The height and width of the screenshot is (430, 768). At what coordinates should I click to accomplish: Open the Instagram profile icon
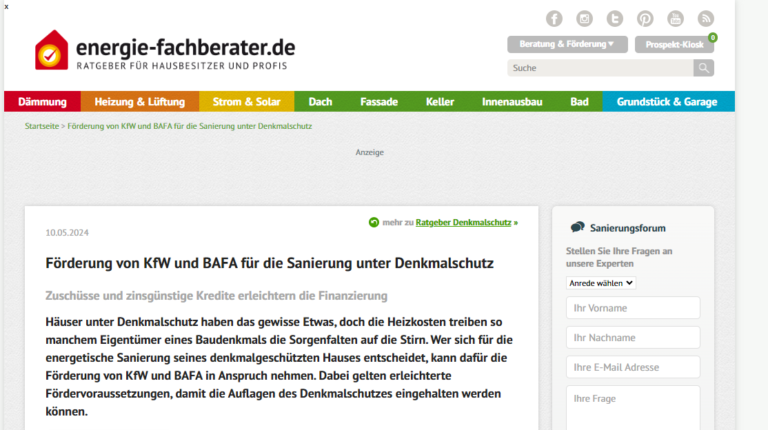coord(584,18)
